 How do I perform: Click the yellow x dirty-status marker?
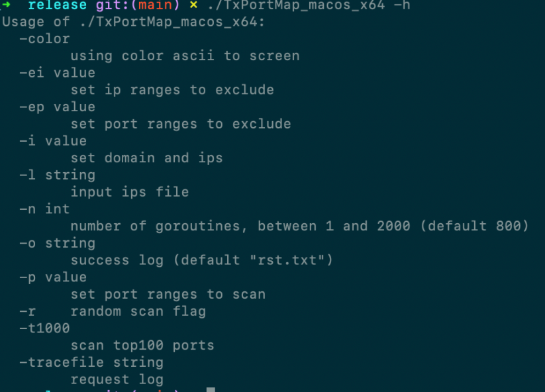click(x=193, y=5)
